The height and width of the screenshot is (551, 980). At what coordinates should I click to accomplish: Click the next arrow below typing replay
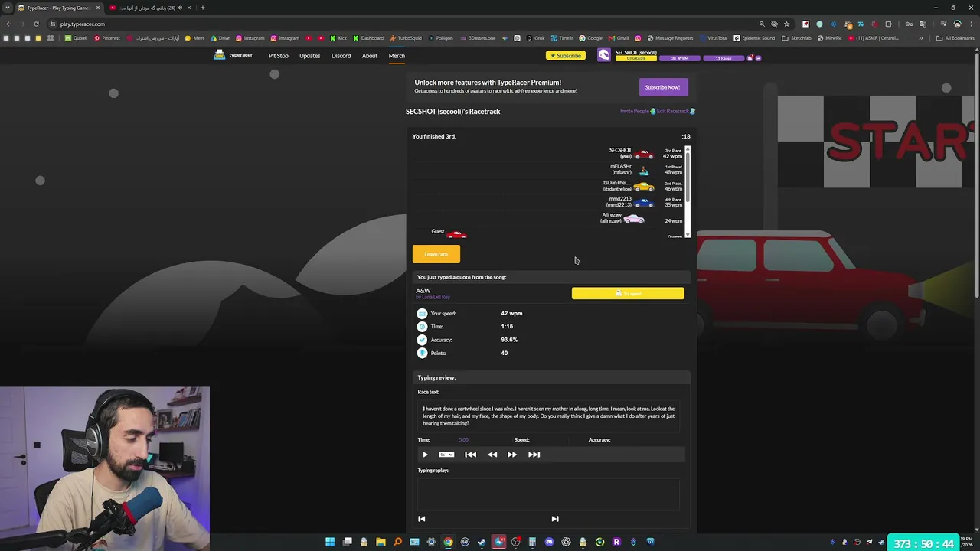(555, 519)
